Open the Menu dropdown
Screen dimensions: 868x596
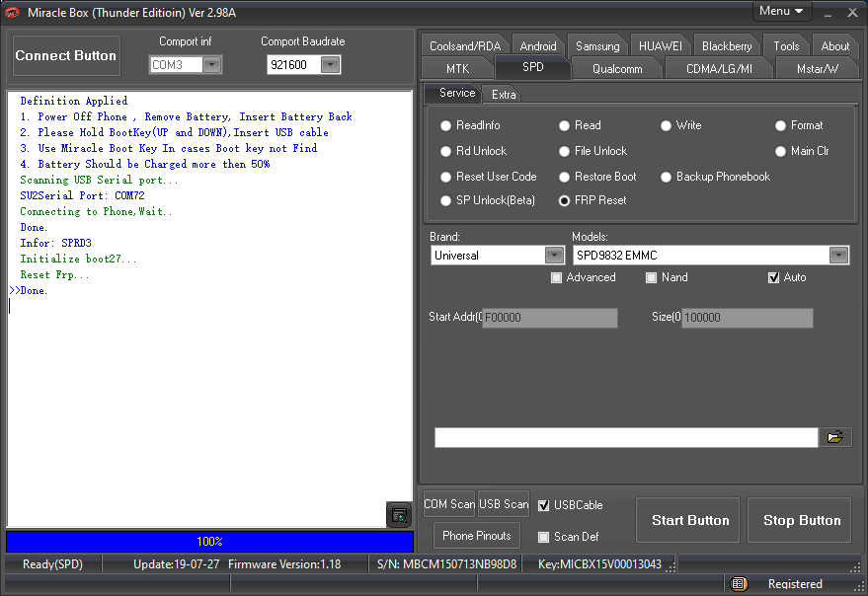click(782, 11)
